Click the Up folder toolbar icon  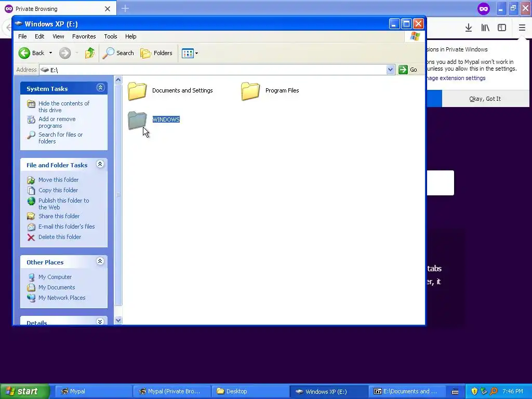[x=90, y=53]
